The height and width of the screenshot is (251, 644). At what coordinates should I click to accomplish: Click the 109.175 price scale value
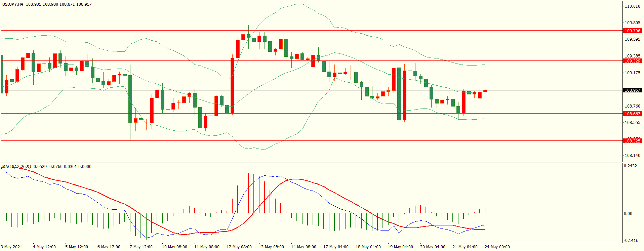point(632,73)
